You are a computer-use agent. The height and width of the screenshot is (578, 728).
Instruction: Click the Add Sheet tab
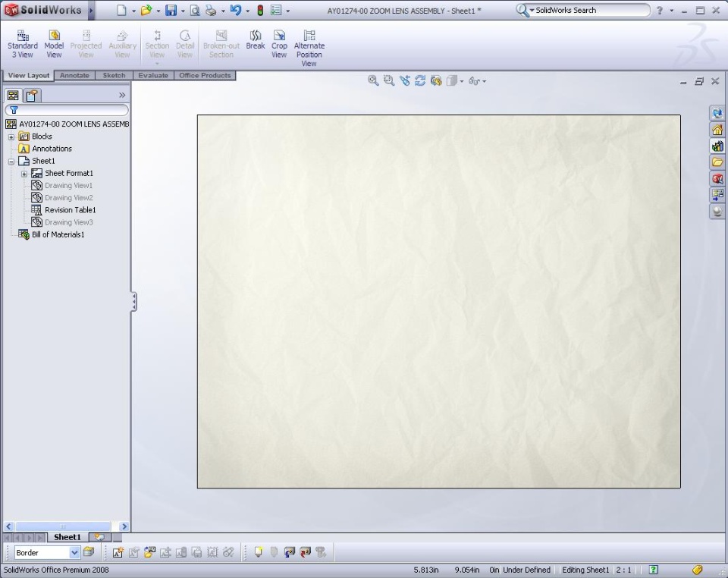pos(100,537)
